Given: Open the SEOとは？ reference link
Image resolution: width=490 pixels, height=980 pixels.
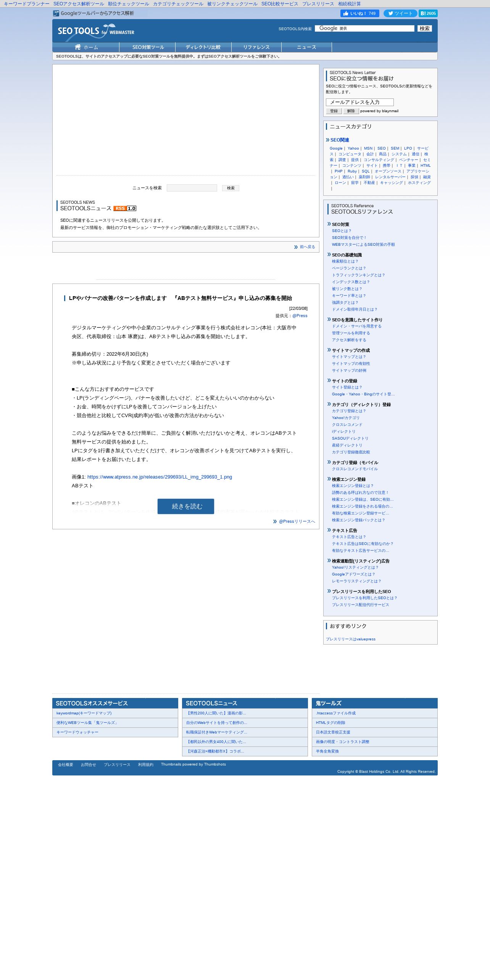Looking at the screenshot, I should coord(342,231).
